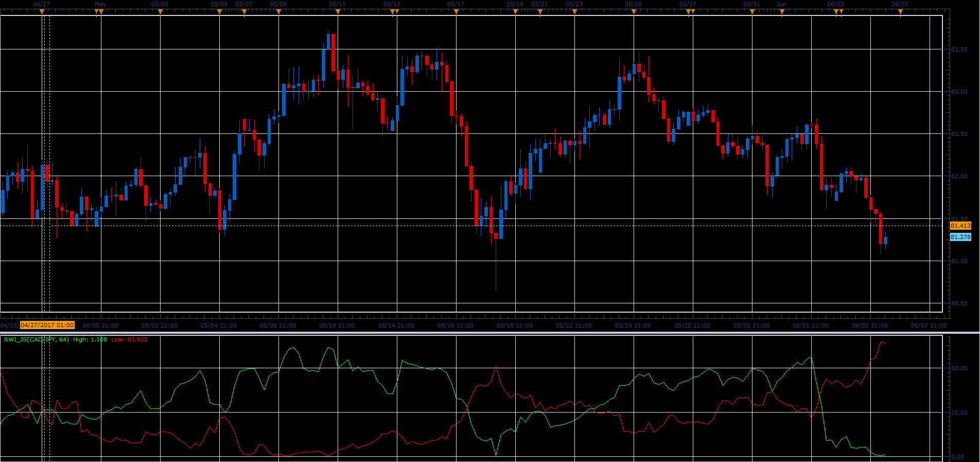980x462 pixels.
Task: Click the 05/16 21:00 time axis label
Action: [457, 326]
